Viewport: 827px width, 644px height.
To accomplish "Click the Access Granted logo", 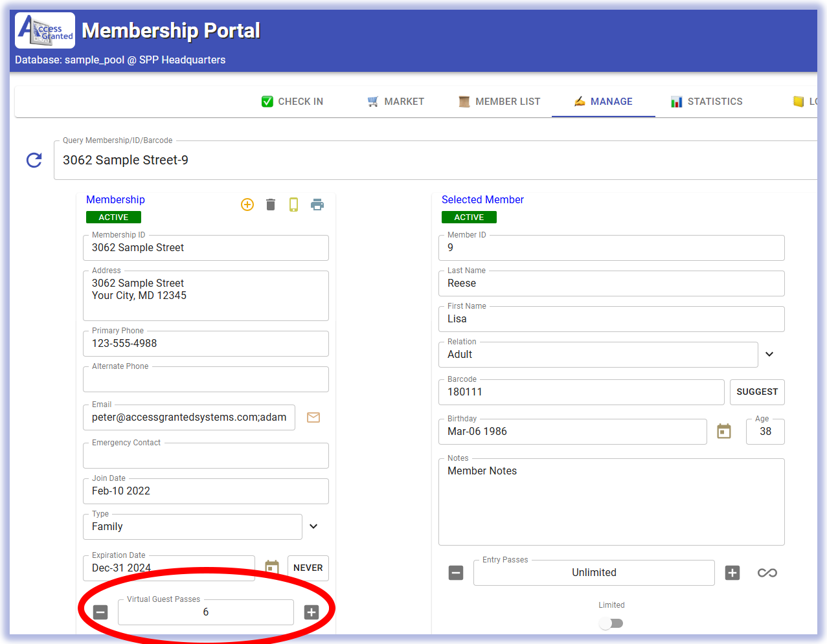I will (45, 30).
